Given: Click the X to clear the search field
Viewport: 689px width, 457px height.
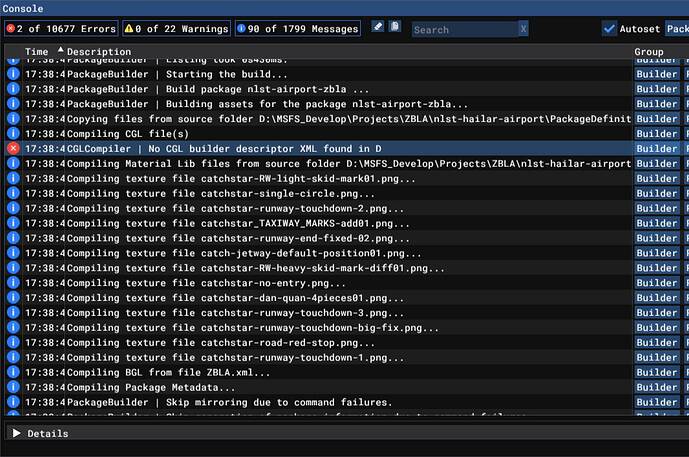Looking at the screenshot, I should 522,30.
